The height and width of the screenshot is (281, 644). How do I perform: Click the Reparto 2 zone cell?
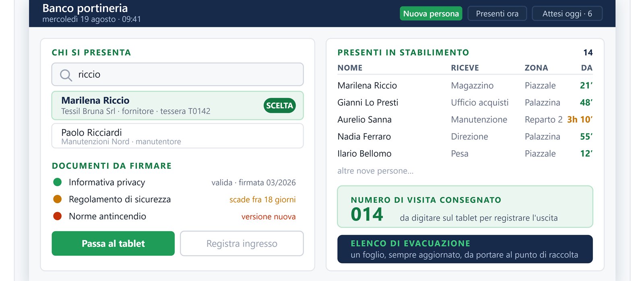point(544,119)
